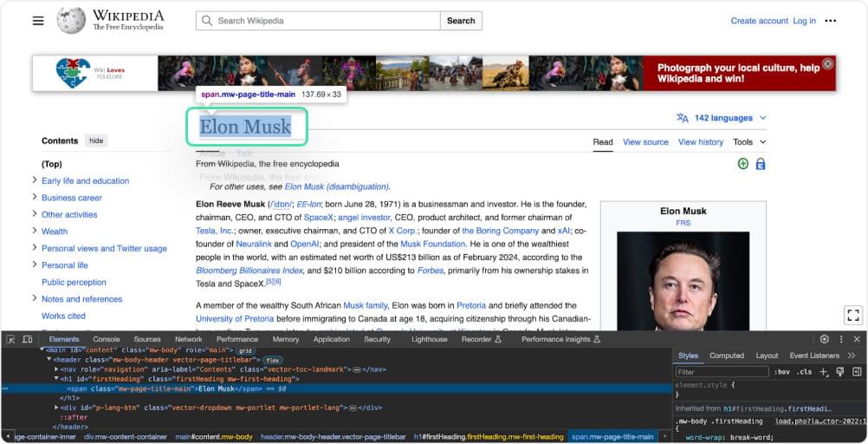
Task: Hide the Contents sidebar
Action: (96, 140)
